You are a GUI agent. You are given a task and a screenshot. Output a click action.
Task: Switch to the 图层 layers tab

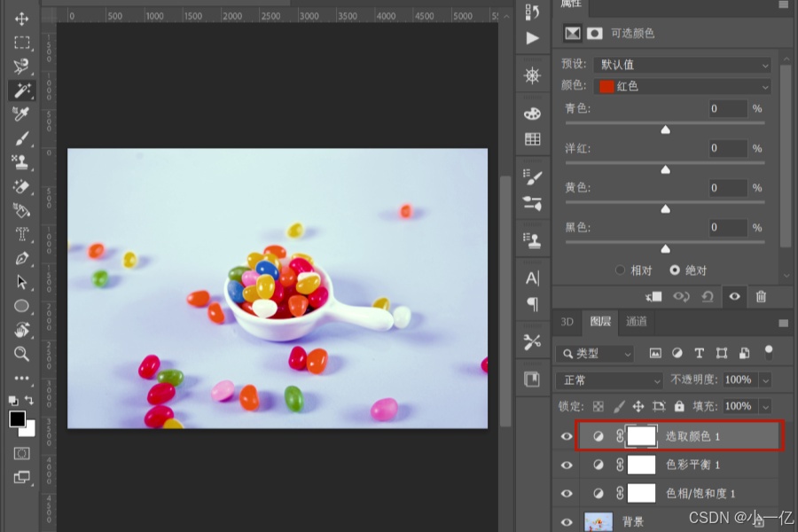point(600,322)
